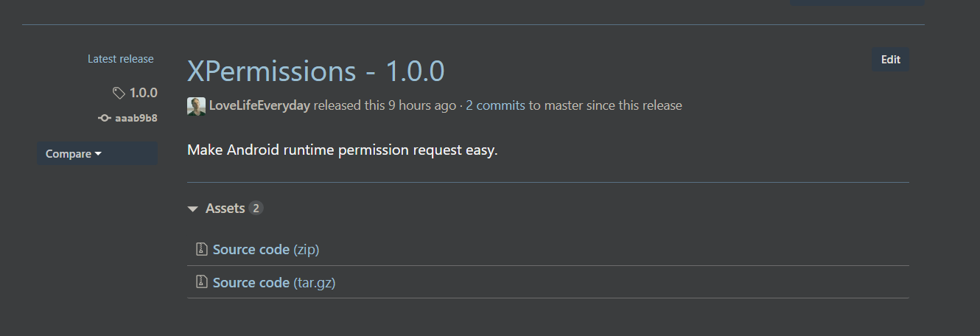Open the 1.0.0 tag link

coord(144,93)
